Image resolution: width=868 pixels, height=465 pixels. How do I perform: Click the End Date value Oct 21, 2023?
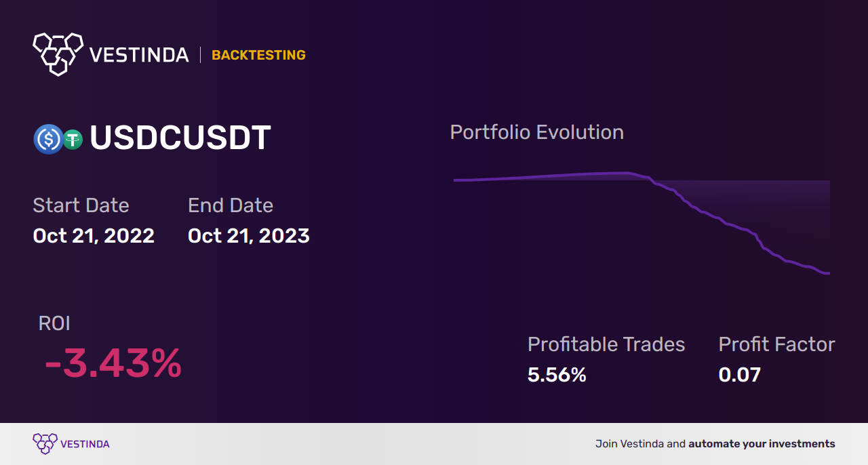coord(249,236)
